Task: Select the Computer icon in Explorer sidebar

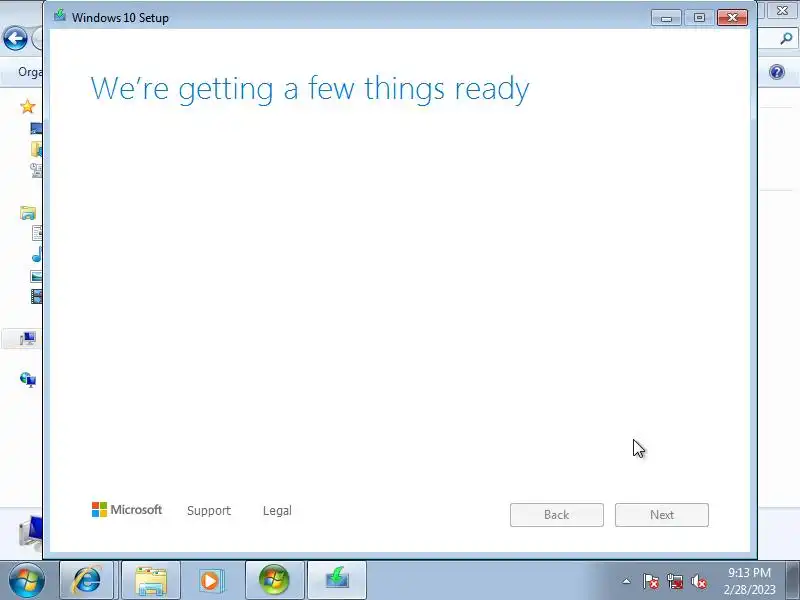Action: coord(28,338)
